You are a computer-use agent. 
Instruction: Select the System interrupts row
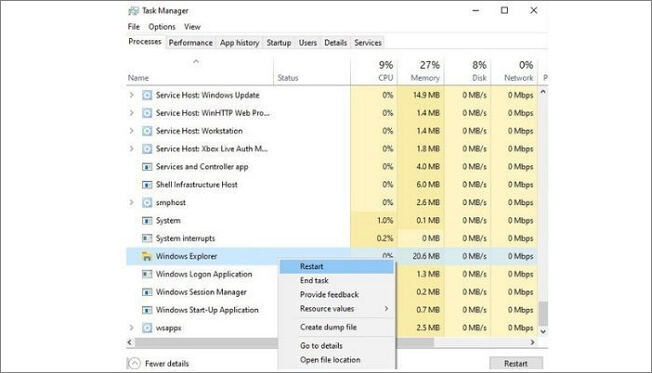click(332, 238)
